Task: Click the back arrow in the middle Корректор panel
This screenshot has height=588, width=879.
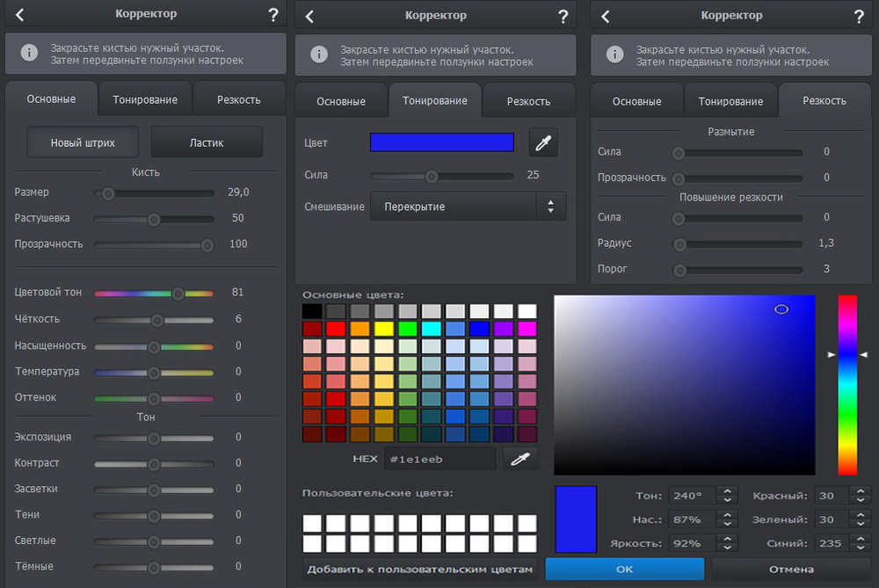Action: pos(309,16)
